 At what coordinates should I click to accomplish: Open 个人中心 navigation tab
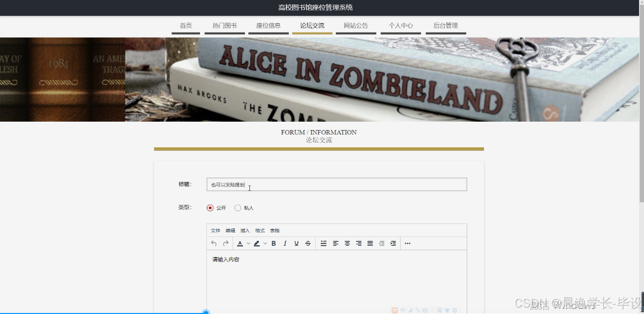pyautogui.click(x=401, y=26)
